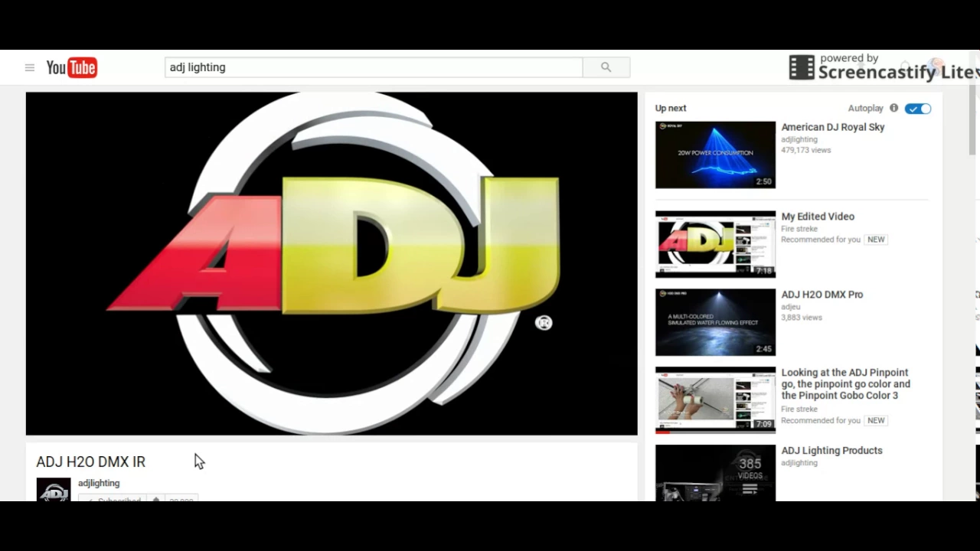Open the 'ADJ H2O DMX Pro' title link
980x551 pixels.
(x=822, y=295)
